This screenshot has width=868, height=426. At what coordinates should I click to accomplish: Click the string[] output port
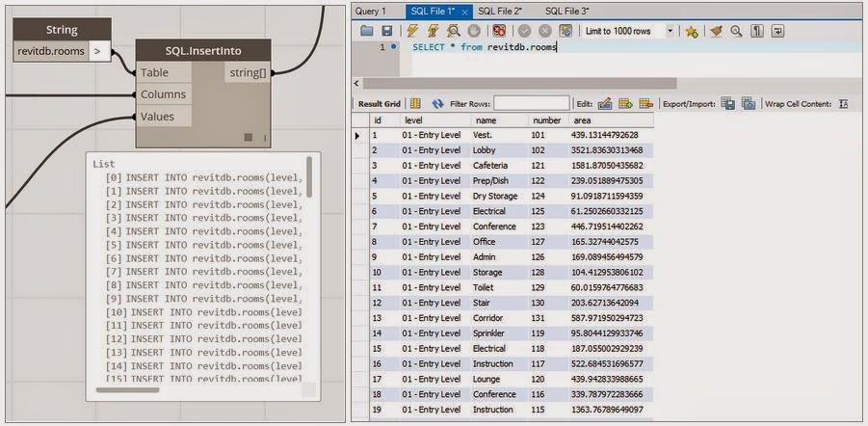pos(248,72)
